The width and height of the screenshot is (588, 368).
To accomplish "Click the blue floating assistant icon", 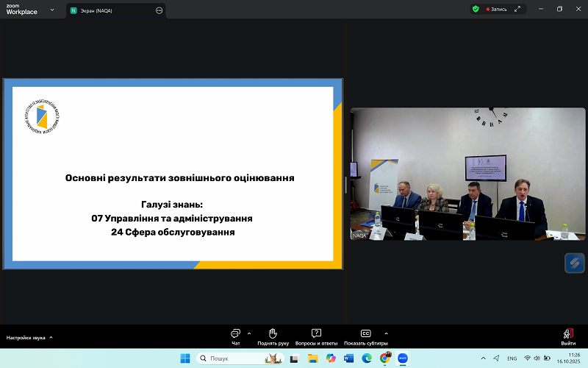I will 574,263.
